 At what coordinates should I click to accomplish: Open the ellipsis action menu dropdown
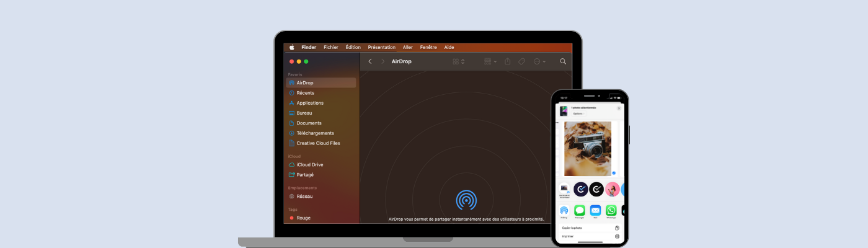(539, 61)
